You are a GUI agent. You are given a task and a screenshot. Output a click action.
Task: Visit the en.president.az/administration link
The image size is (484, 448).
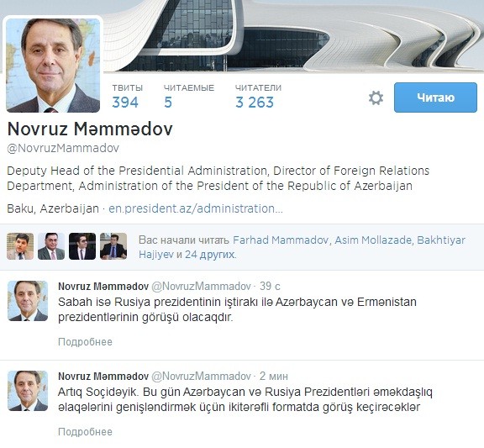point(196,208)
